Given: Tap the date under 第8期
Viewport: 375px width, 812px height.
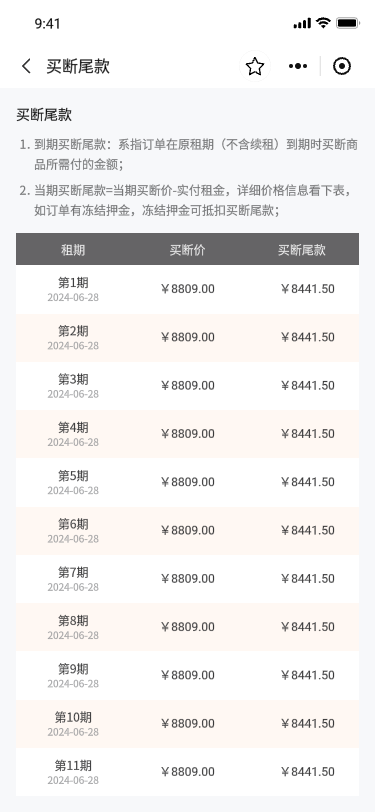Looking at the screenshot, I should pos(73,635).
